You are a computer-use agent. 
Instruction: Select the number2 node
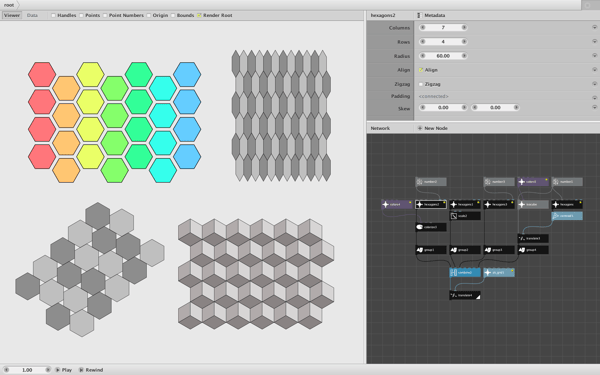pos(431,182)
